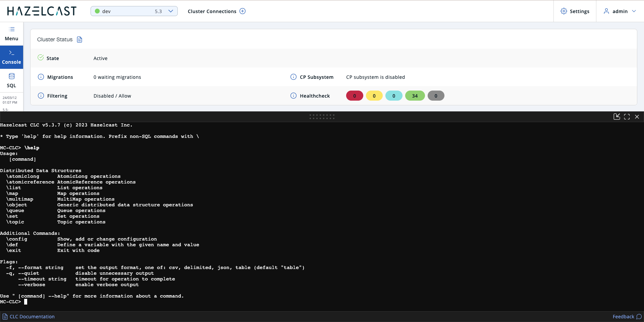Click the red healthcheck badge
644x322 pixels.
coord(354,96)
